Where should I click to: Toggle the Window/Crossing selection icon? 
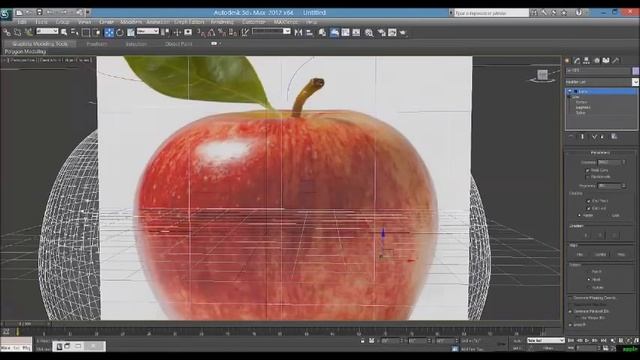[96, 32]
